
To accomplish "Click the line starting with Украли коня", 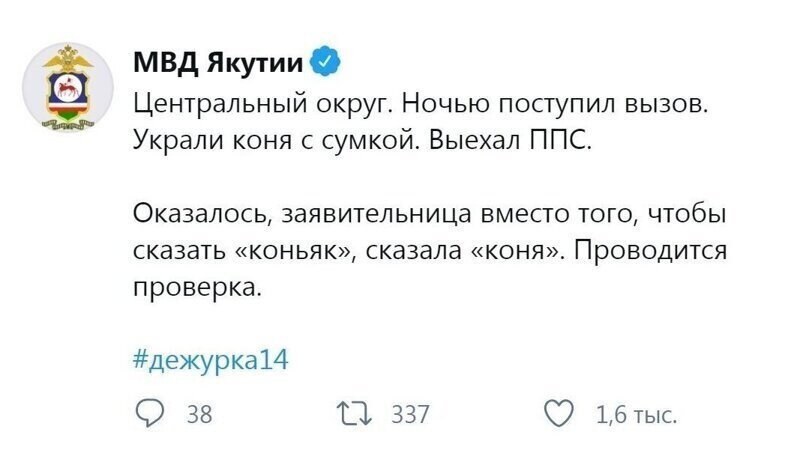I will (362, 140).
